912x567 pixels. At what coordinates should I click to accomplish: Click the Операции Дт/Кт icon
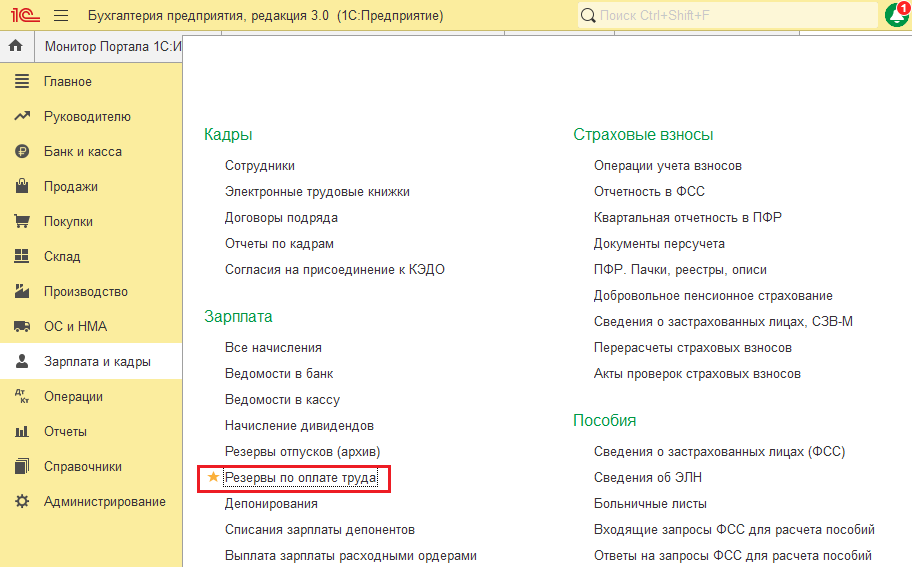point(22,396)
